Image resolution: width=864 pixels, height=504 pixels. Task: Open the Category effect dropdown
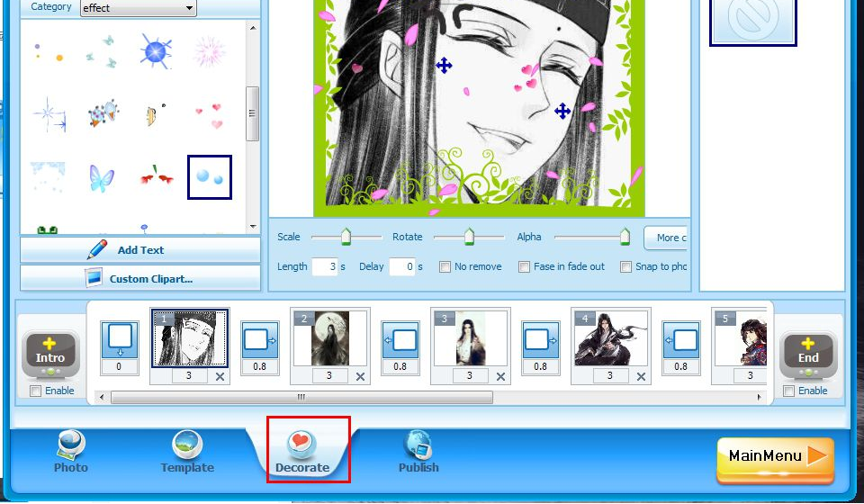139,8
